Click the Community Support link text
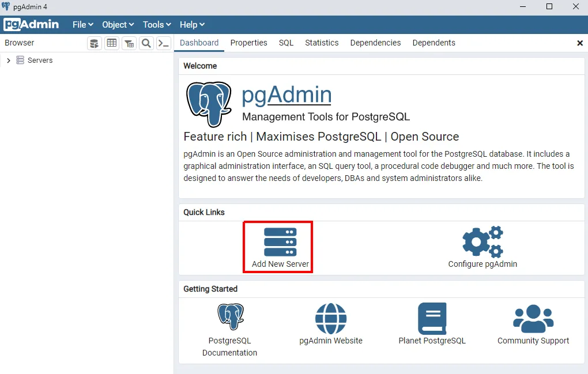Screen dimensions: 588x374 [x=533, y=341]
